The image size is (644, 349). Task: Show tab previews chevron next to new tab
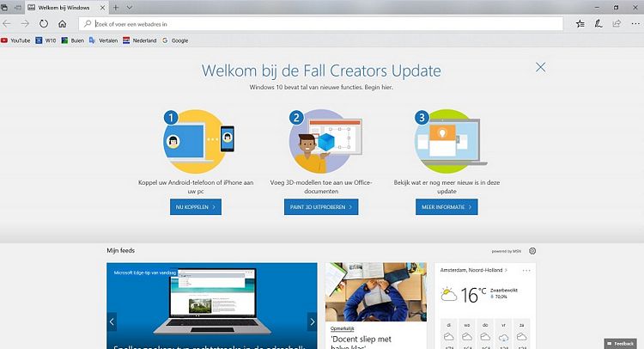[130, 8]
